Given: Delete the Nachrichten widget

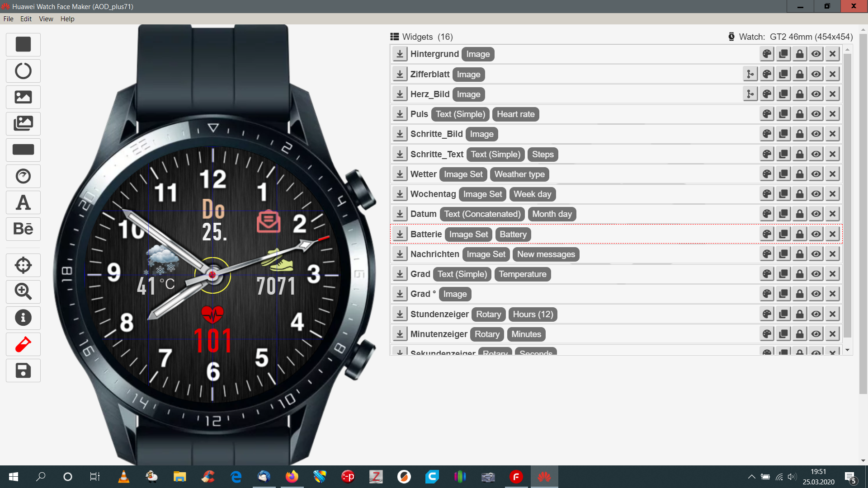Looking at the screenshot, I should tap(832, 254).
